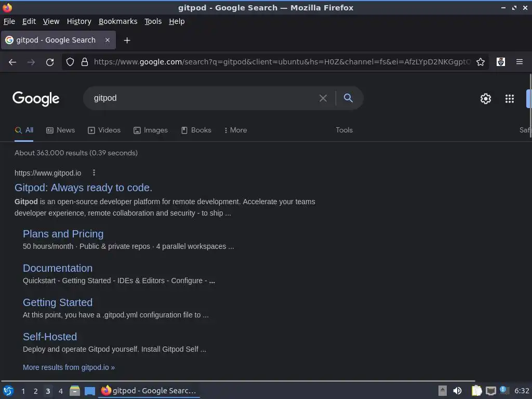This screenshot has width=532, height=399.
Task: Open the desktop application menu icon
Action: [8, 391]
